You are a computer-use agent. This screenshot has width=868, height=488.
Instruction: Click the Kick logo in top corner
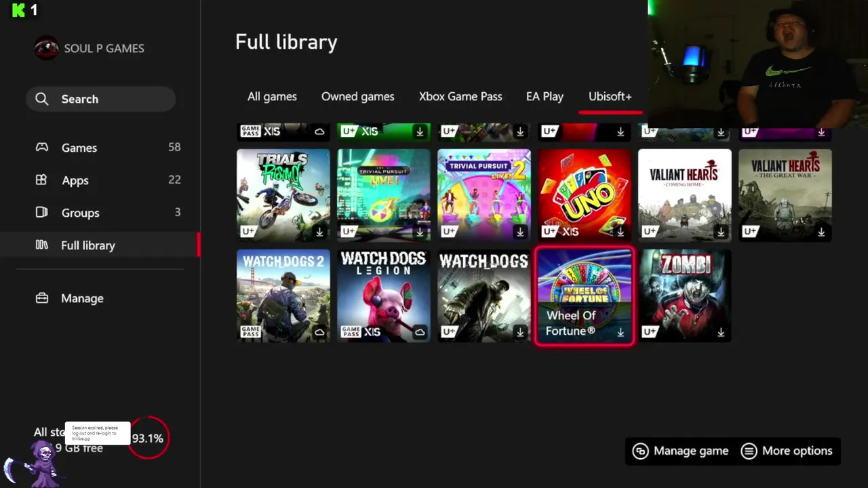click(19, 10)
